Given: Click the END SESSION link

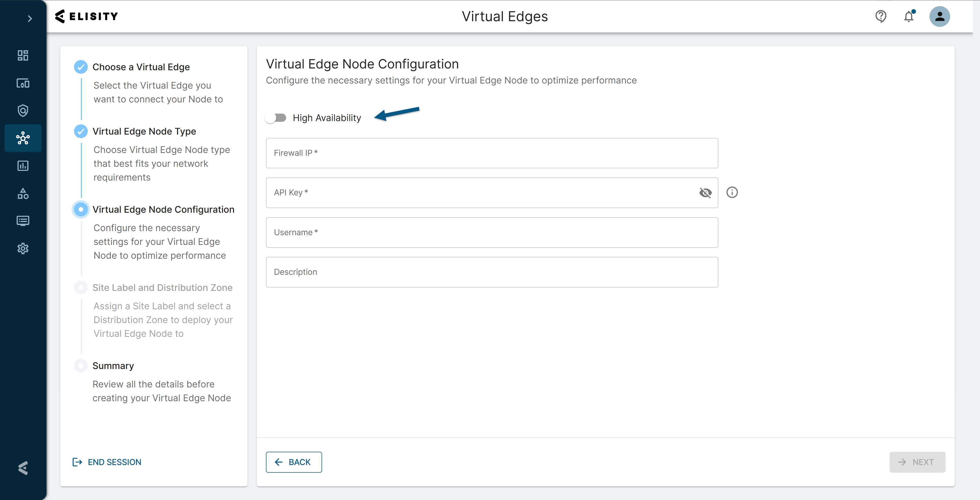Looking at the screenshot, I should [107, 462].
